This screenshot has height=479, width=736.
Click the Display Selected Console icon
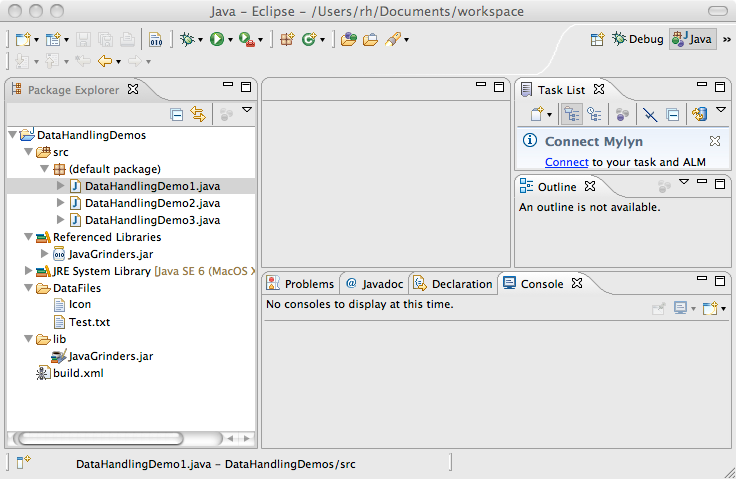coord(680,308)
